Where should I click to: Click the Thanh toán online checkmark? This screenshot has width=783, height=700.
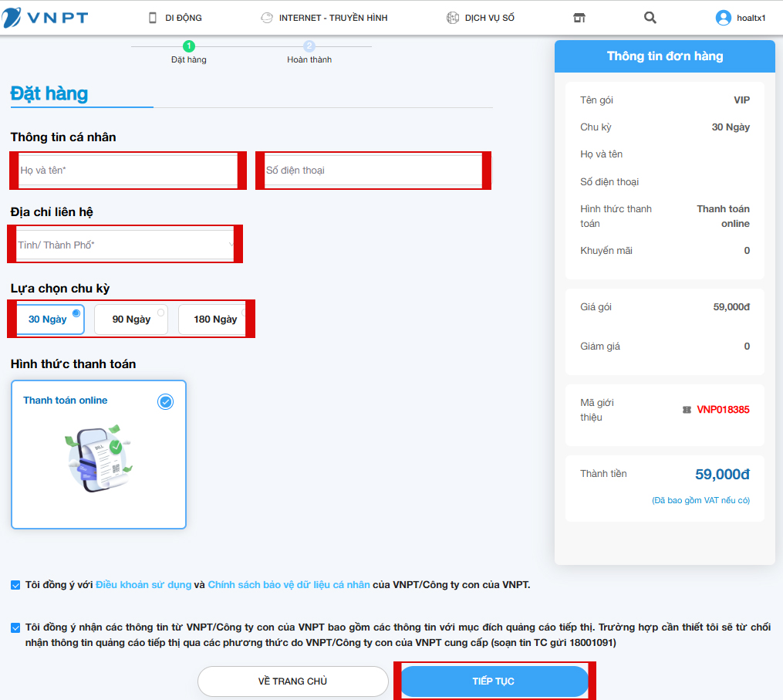[165, 402]
